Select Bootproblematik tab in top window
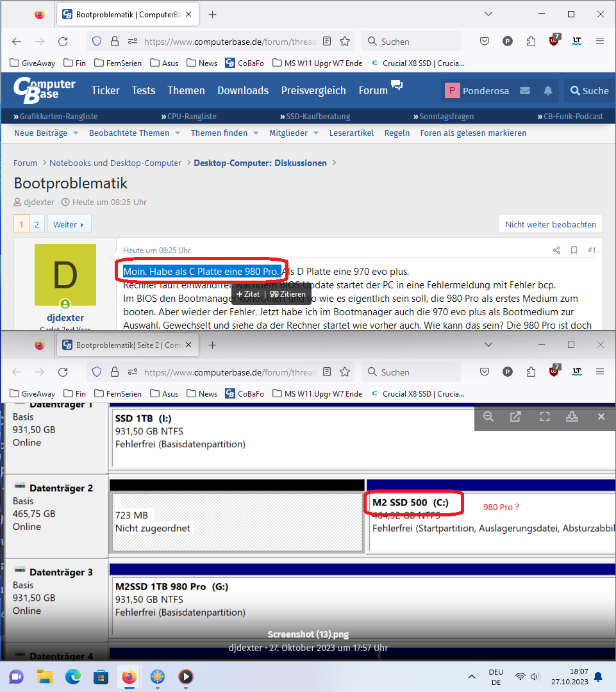 [128, 15]
